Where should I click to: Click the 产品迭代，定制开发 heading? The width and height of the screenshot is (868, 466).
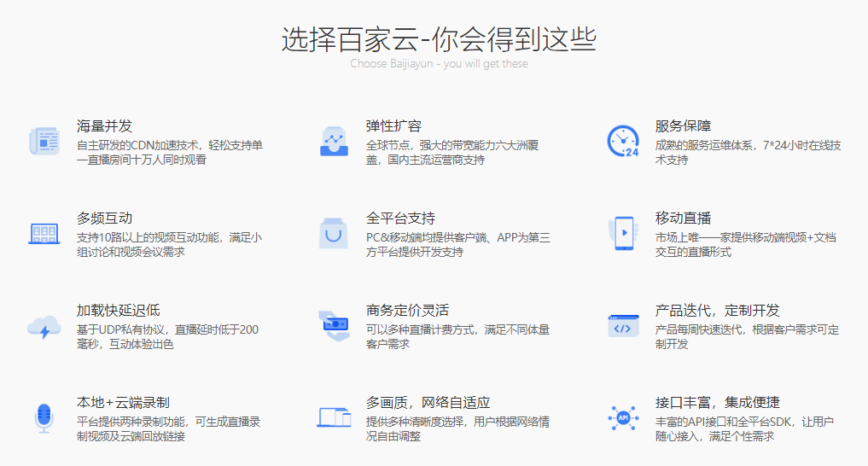718,311
